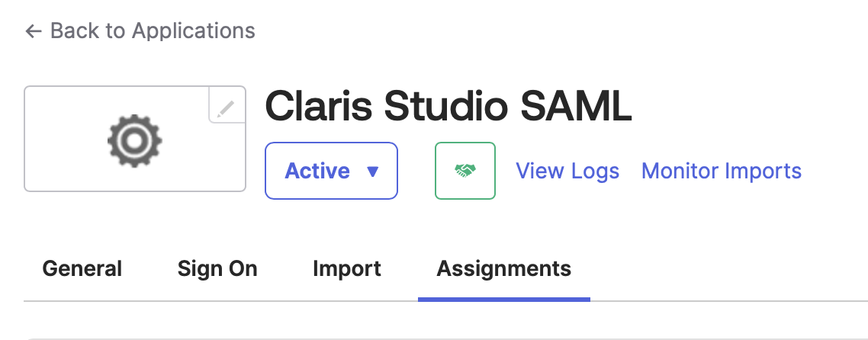Click the Claris Studio SAML heading
The width and height of the screenshot is (868, 340).
coord(448,107)
